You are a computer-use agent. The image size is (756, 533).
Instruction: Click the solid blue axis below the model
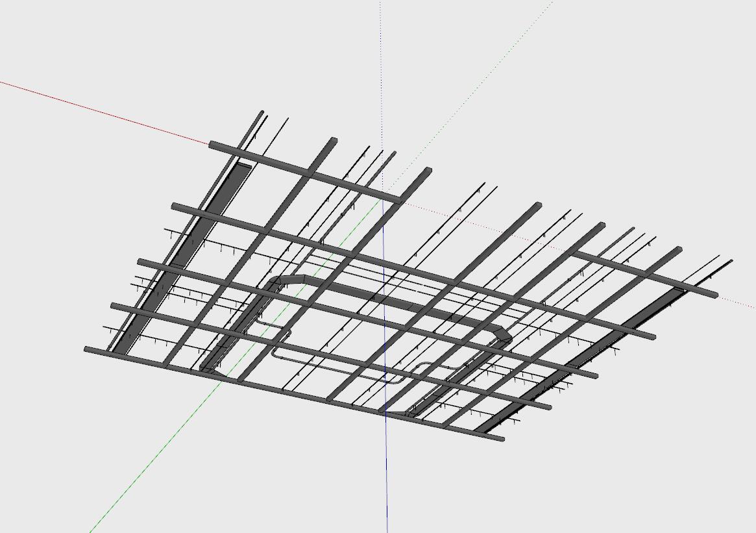pos(387,480)
